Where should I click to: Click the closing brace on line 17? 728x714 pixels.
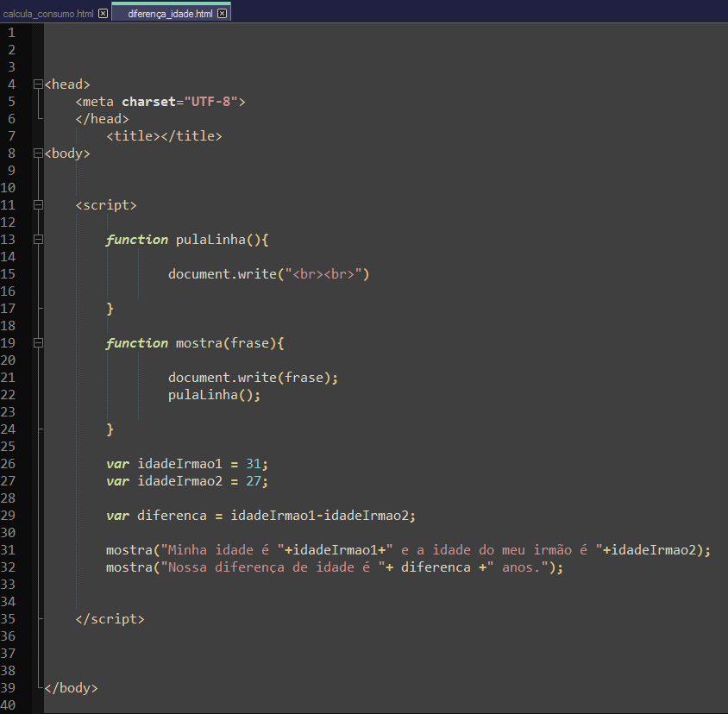click(110, 309)
